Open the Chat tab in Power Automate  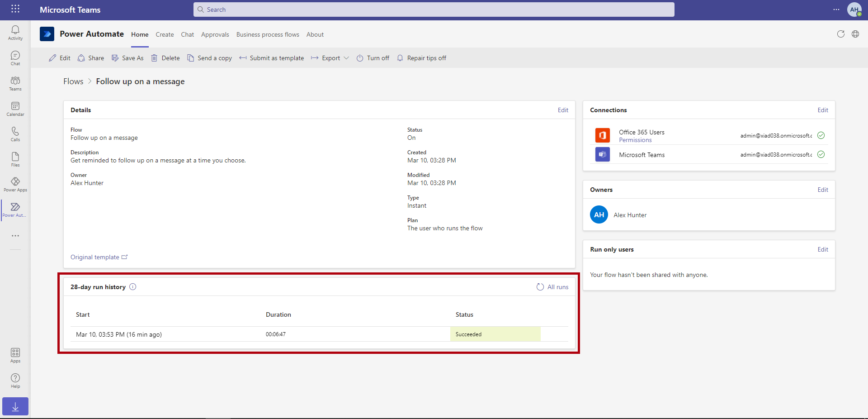[x=187, y=34]
